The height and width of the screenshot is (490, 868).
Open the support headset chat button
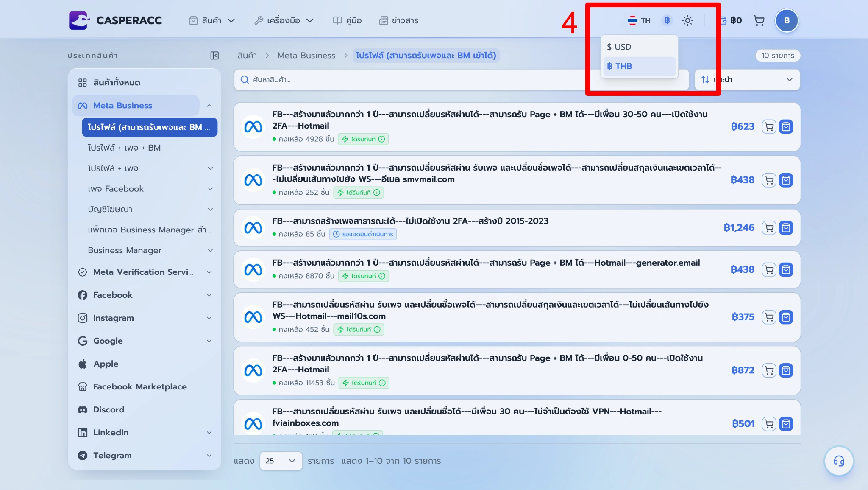839,461
